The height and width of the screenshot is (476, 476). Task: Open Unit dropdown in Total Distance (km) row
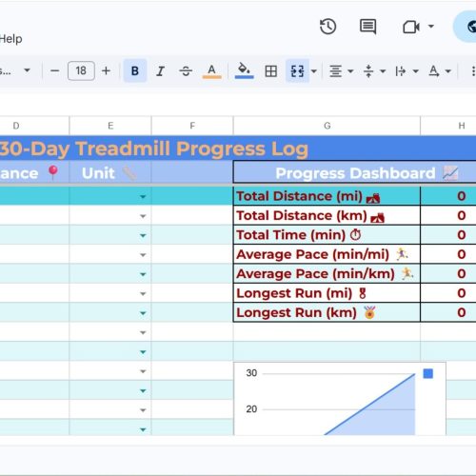point(143,216)
